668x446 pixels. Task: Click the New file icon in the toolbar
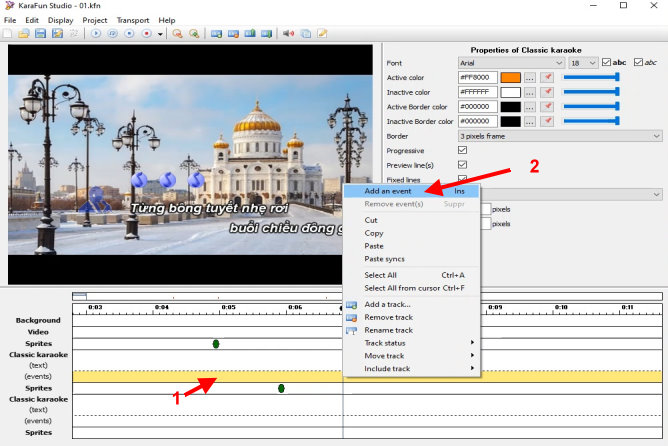(x=8, y=34)
